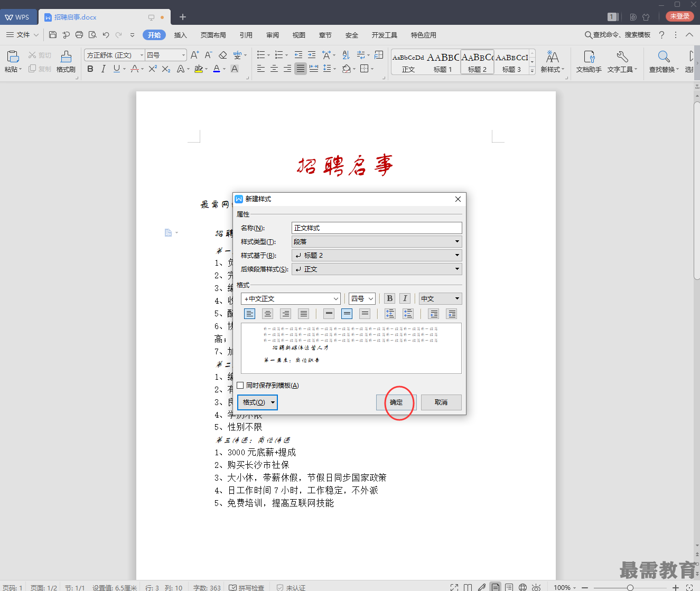Open the 文件 menu
Viewport: 700px width, 591px height.
pos(22,35)
